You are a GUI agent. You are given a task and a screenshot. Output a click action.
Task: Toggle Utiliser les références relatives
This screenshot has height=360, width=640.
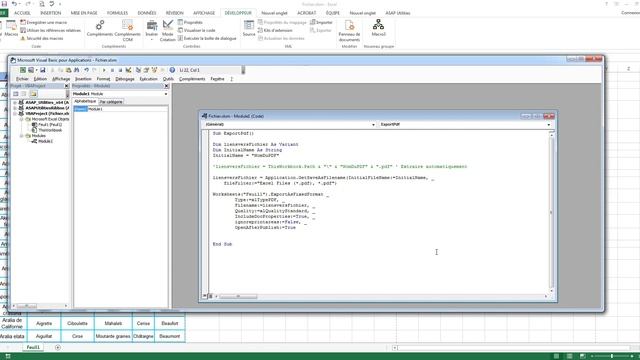51,30
